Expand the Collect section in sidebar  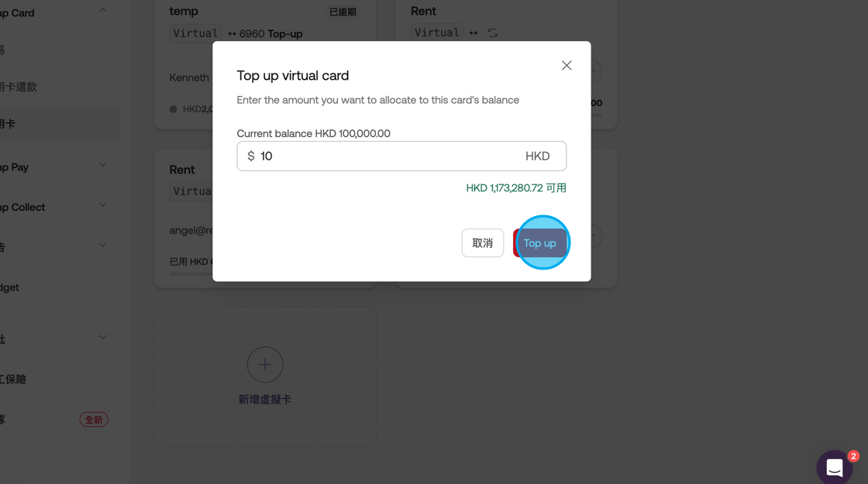(103, 205)
